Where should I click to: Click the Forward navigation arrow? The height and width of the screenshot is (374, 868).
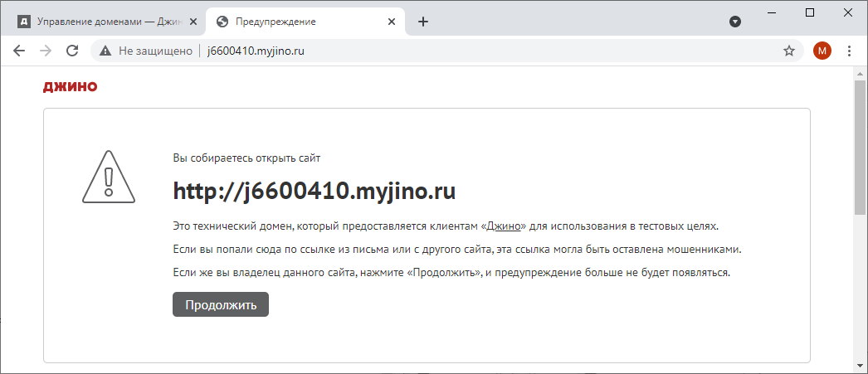46,51
